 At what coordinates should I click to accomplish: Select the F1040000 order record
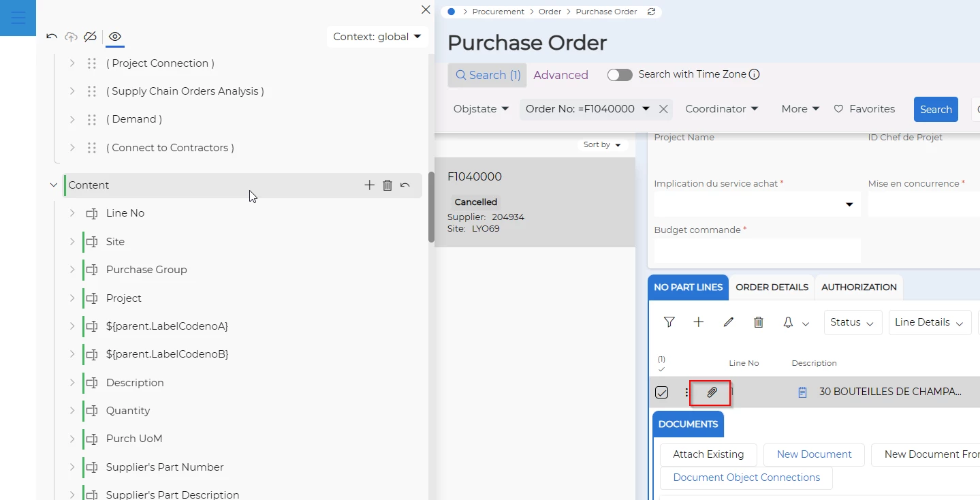coord(535,202)
